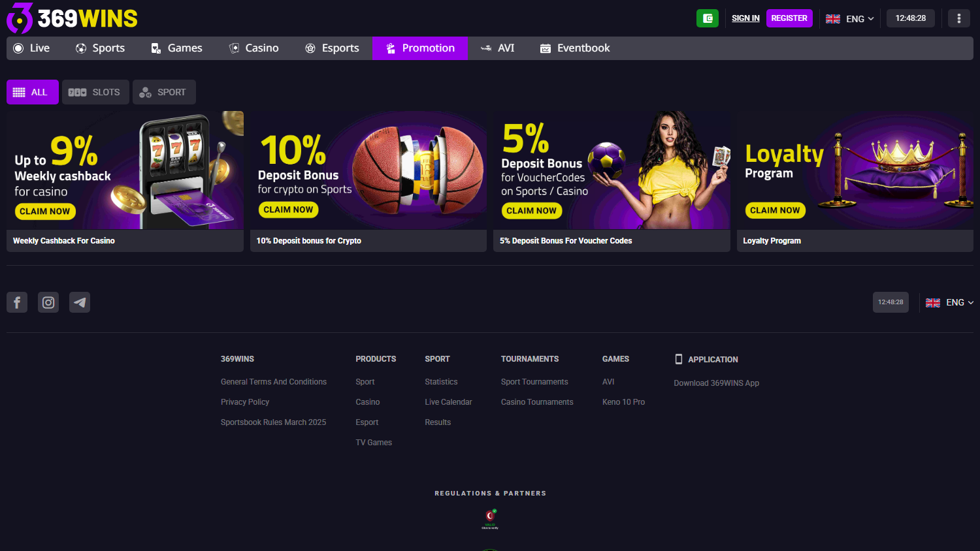Open the green wallet deposit icon
The height and width of the screenshot is (551, 980).
(708, 18)
